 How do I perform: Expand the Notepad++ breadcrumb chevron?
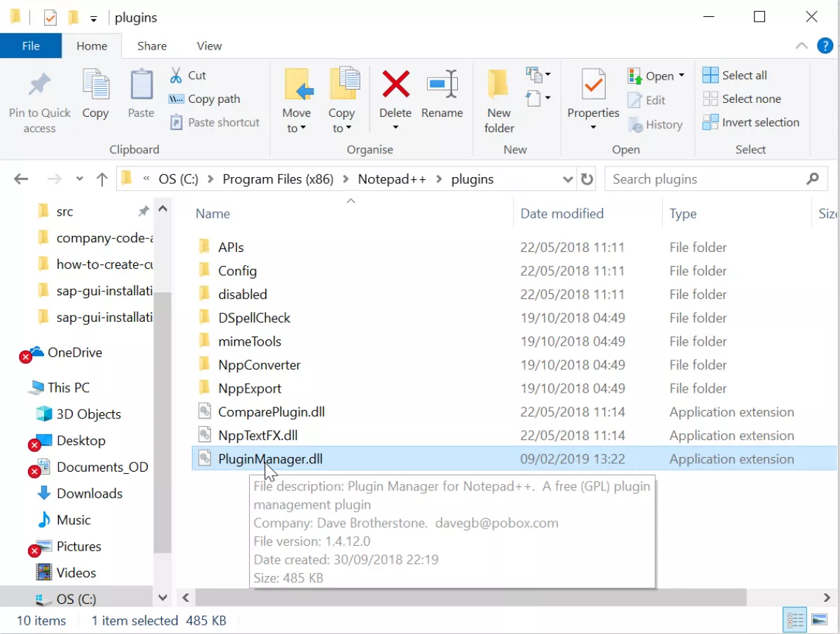(x=439, y=179)
